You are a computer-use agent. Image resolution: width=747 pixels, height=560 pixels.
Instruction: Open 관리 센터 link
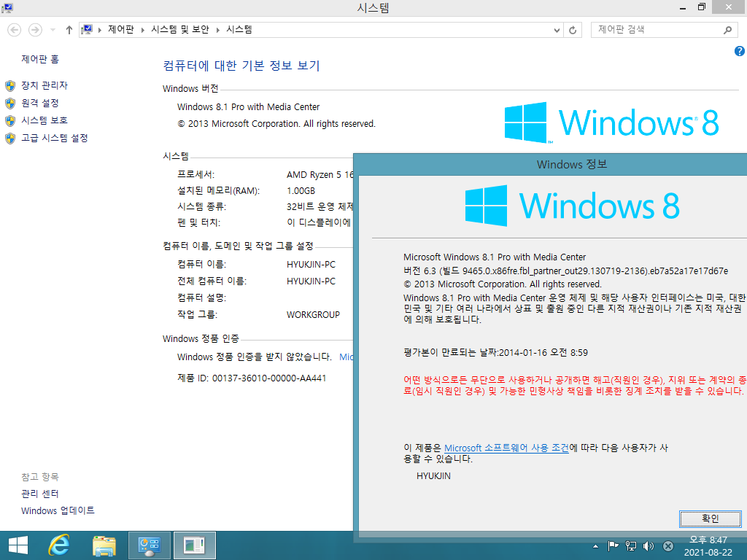coord(39,494)
